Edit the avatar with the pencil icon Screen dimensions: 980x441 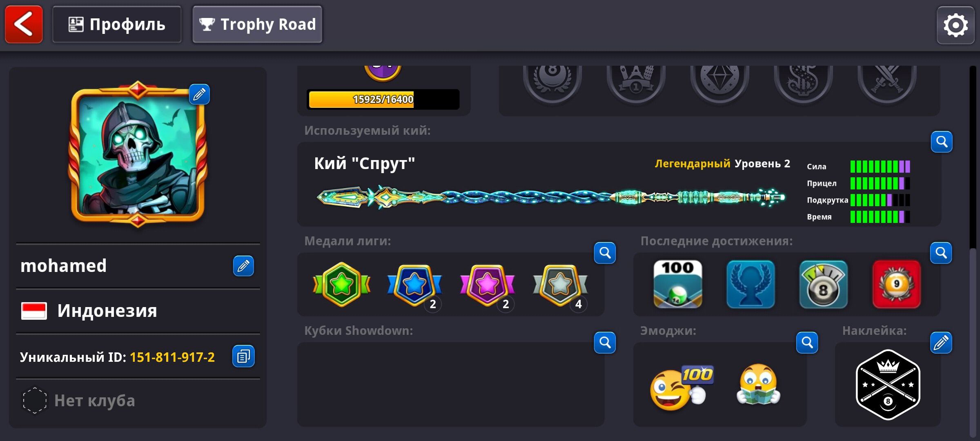199,94
